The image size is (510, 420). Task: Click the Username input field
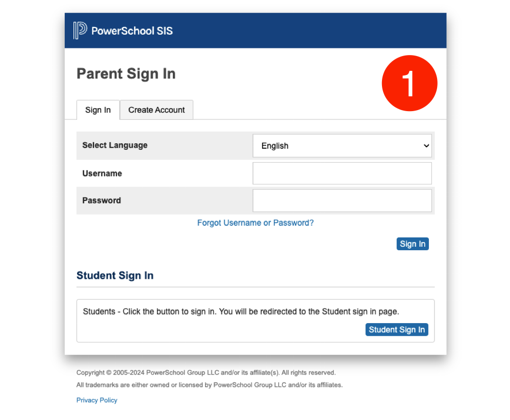[x=342, y=173]
